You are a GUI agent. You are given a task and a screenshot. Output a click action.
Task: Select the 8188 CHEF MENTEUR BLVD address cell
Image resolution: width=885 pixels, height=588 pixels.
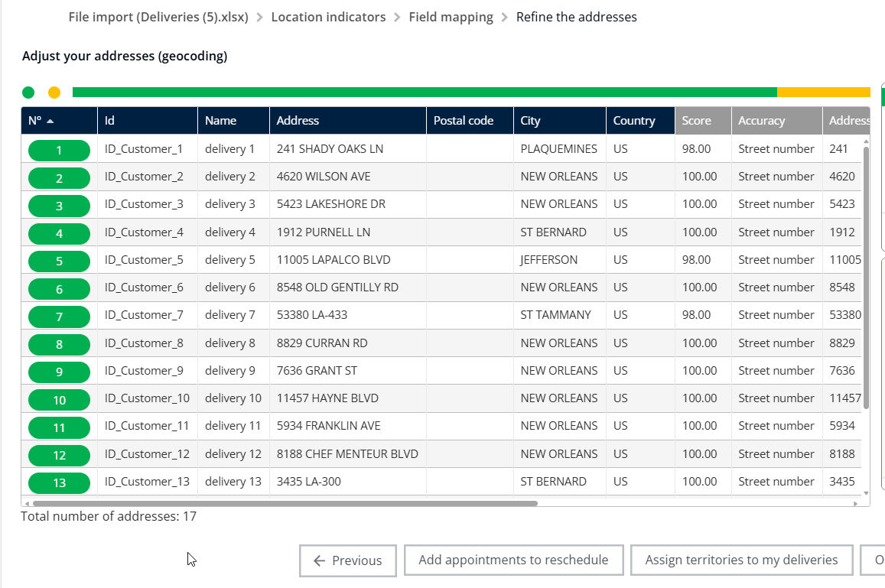point(347,454)
